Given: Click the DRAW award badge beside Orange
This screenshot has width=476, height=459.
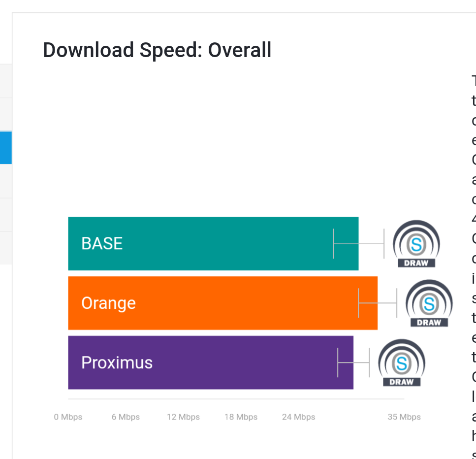Looking at the screenshot, I should point(429,303).
